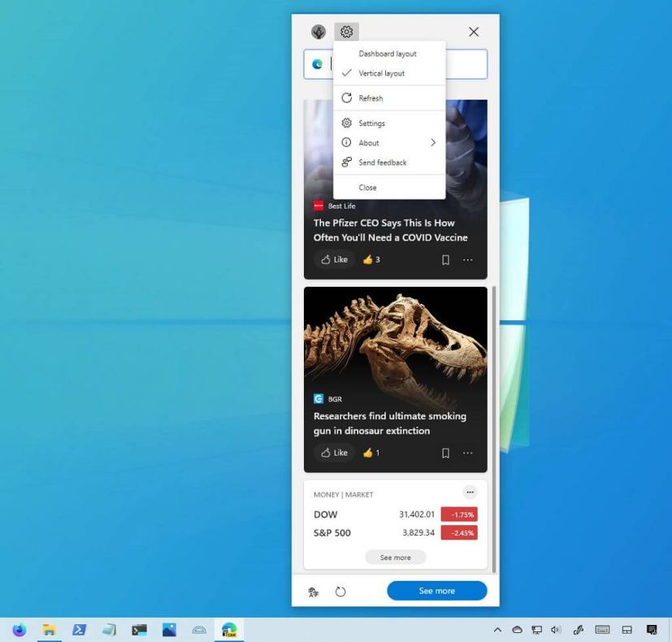Open Money Market card options menu

(x=470, y=492)
